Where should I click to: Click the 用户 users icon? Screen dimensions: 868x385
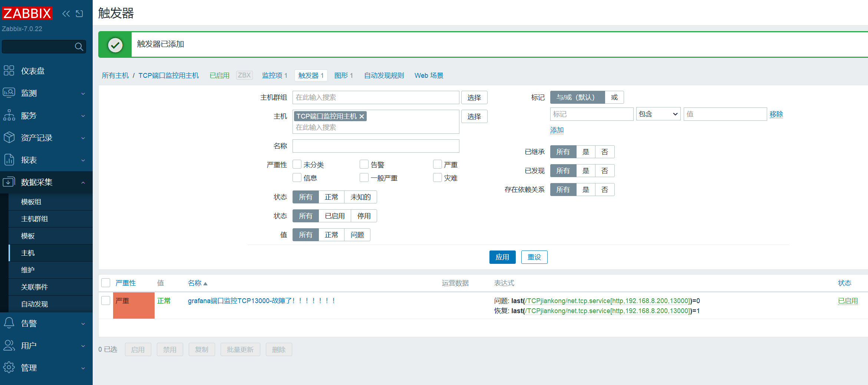9,345
